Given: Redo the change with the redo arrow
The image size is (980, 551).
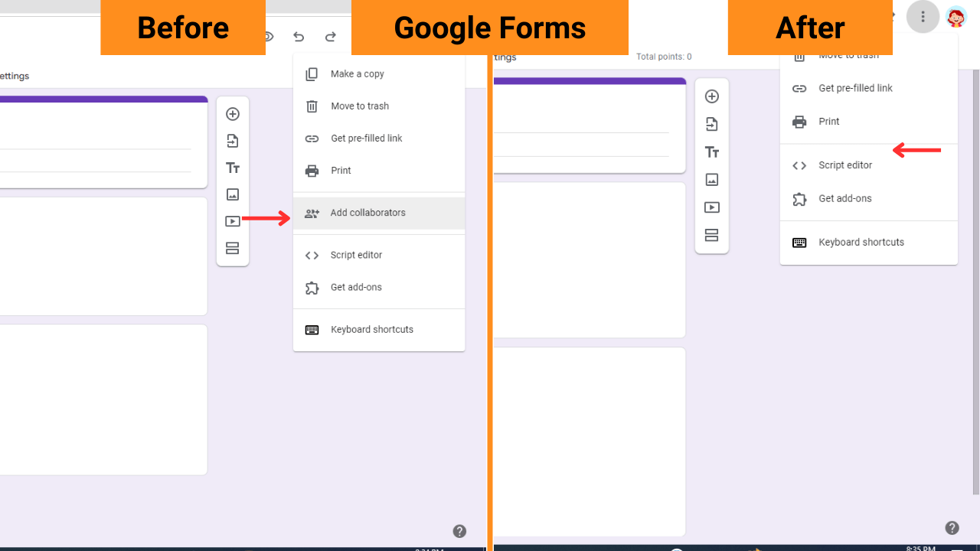Looking at the screenshot, I should (x=329, y=36).
